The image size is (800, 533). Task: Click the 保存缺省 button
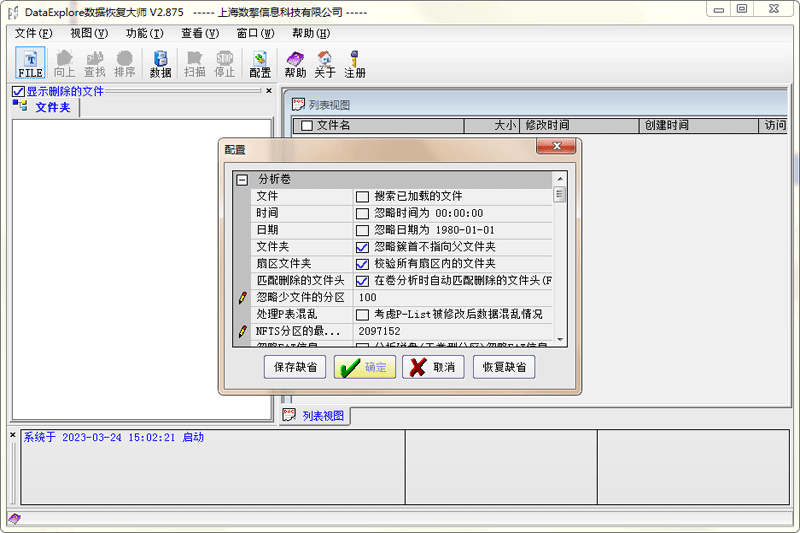pyautogui.click(x=295, y=367)
